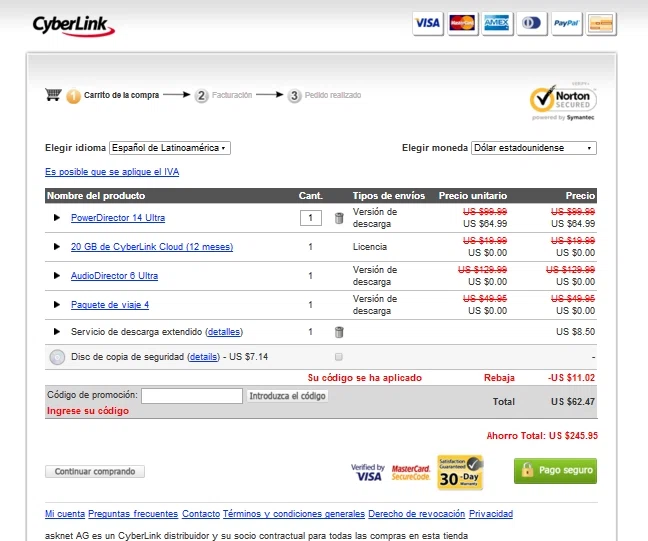
Task: Click the Total amount US $62.47
Action: (x=573, y=402)
